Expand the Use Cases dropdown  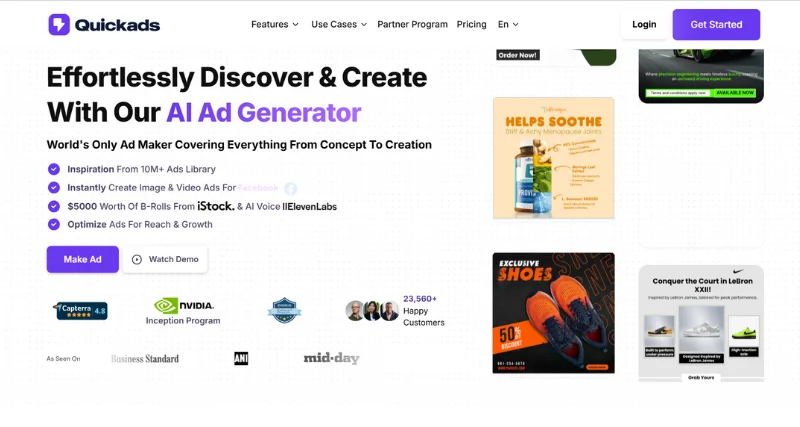click(339, 24)
